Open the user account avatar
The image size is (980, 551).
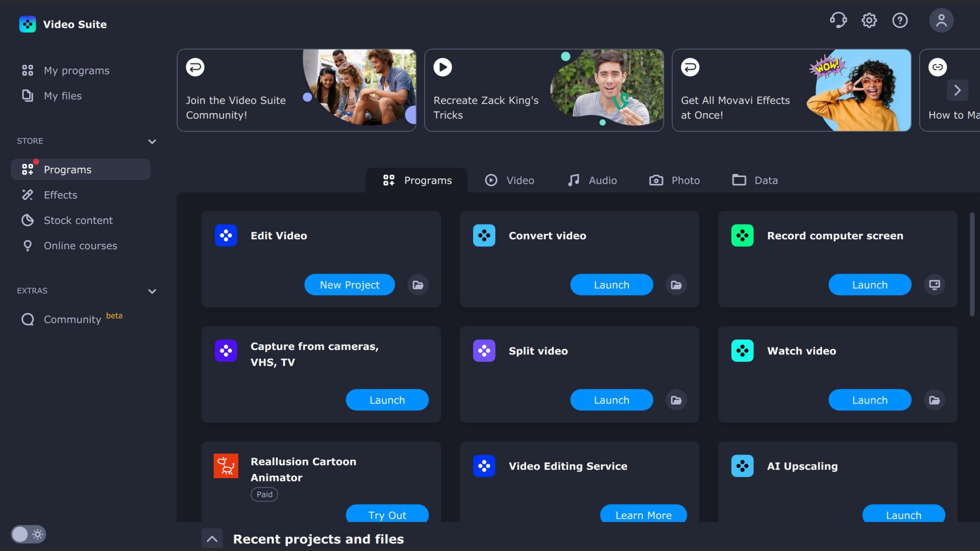pos(941,20)
